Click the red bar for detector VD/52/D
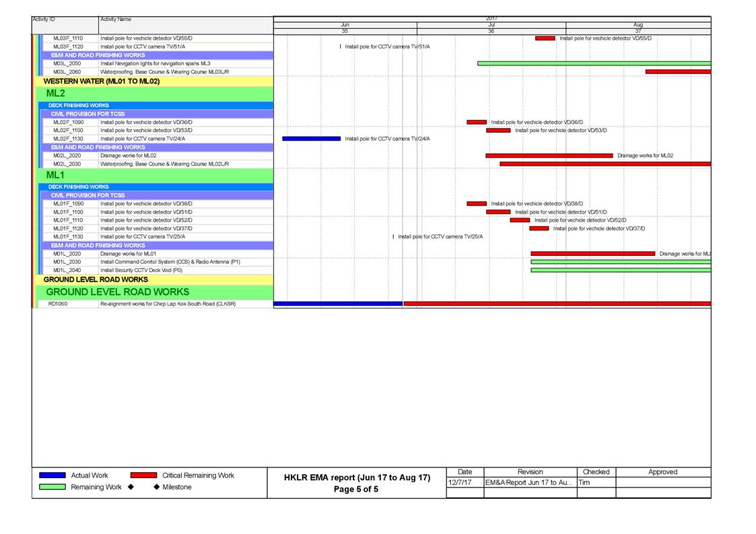This screenshot has height=534, width=756. click(520, 220)
